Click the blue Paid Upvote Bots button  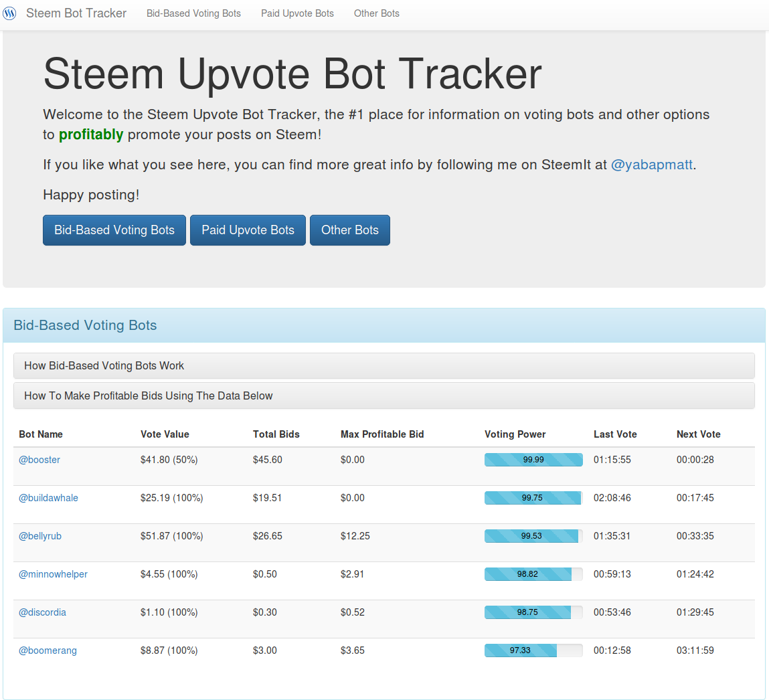[x=248, y=230]
